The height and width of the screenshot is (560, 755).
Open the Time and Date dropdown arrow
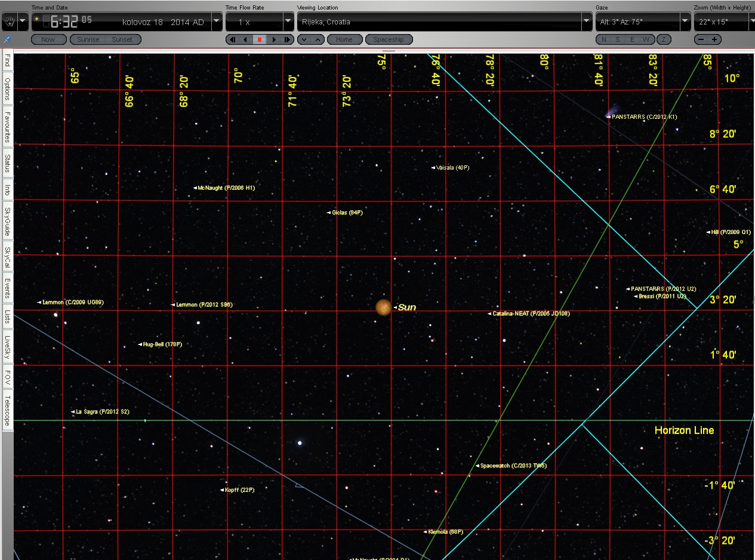[217, 22]
